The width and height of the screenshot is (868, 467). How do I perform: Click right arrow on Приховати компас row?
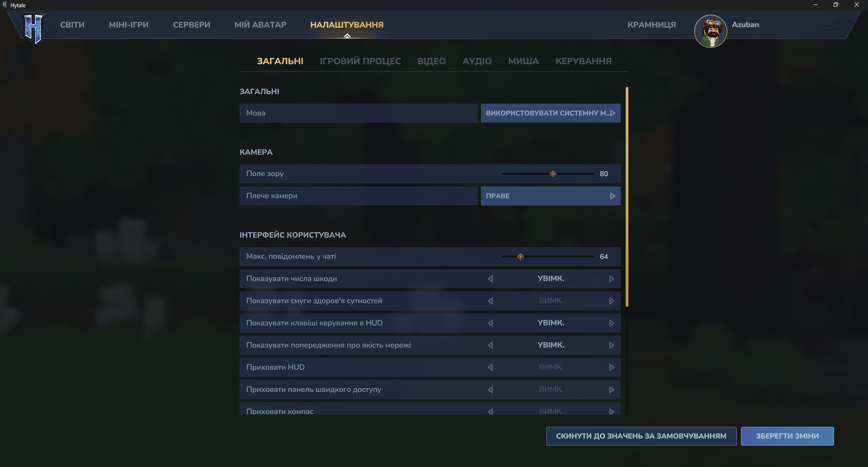[x=611, y=411]
